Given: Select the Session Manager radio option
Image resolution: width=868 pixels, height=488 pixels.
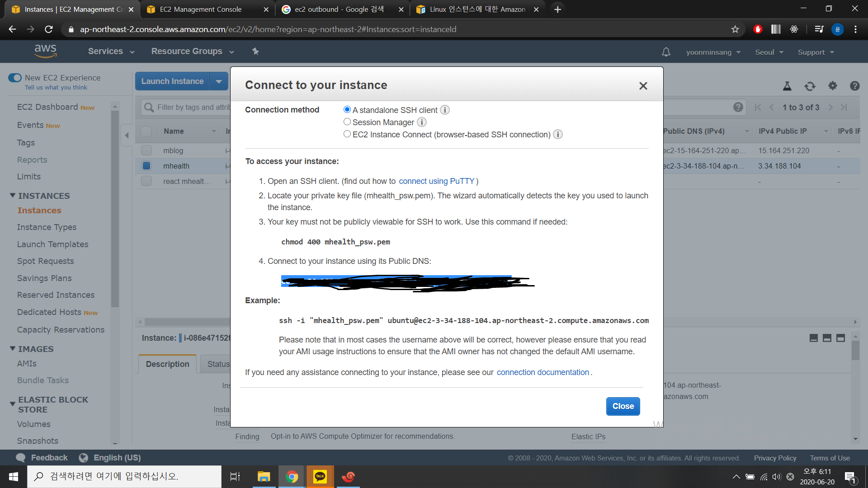Looking at the screenshot, I should tap(347, 122).
